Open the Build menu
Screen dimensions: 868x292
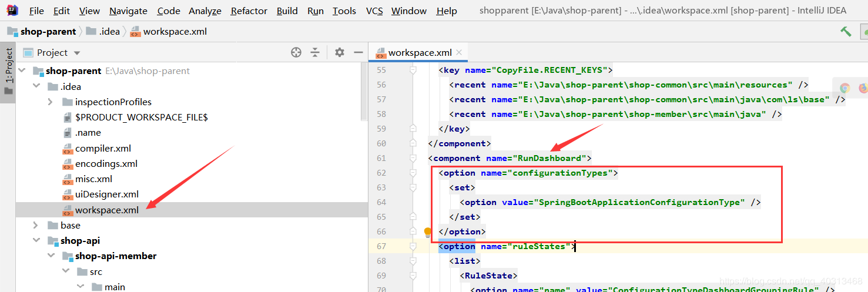point(287,11)
